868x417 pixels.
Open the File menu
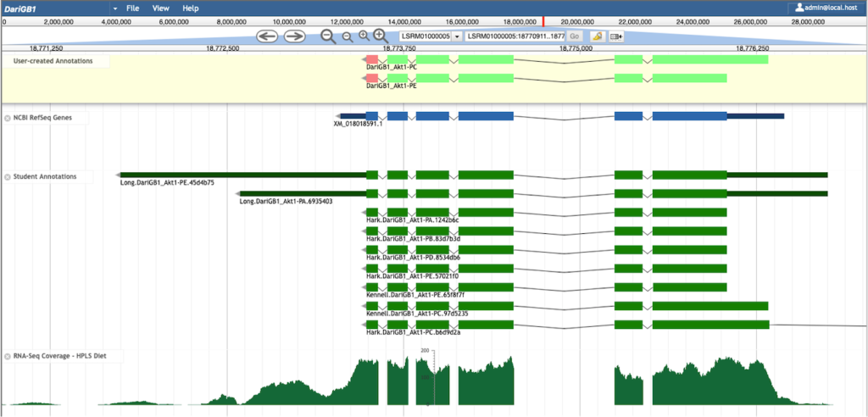tap(132, 8)
